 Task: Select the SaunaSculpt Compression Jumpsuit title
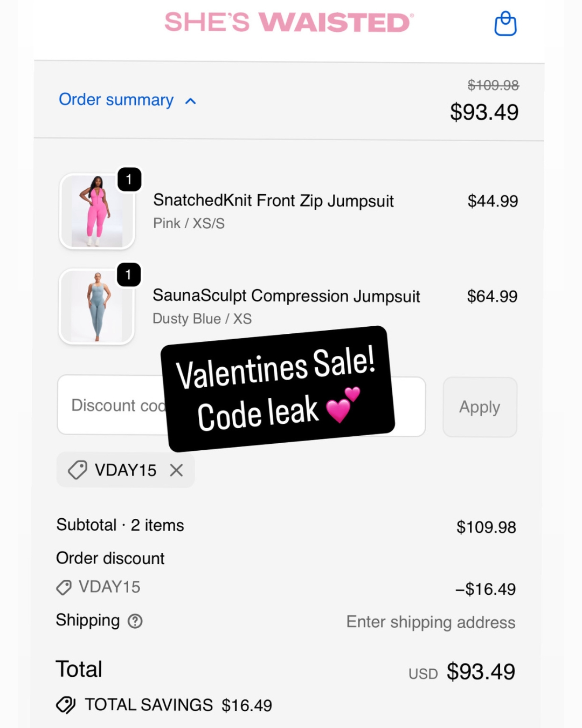(286, 296)
